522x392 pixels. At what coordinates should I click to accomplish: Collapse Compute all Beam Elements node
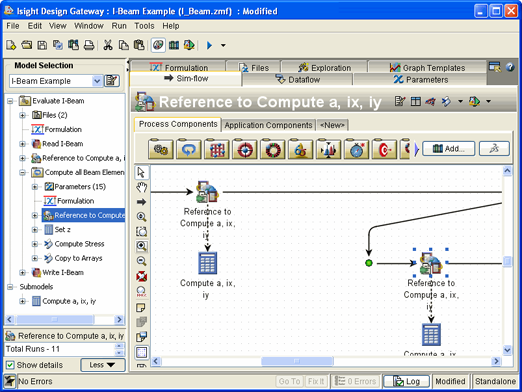click(x=22, y=172)
